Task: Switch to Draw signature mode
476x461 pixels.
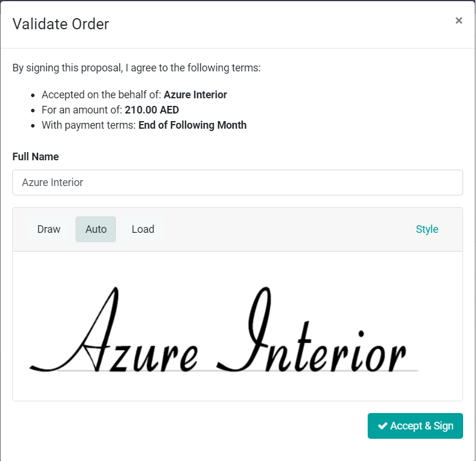Action: click(49, 229)
